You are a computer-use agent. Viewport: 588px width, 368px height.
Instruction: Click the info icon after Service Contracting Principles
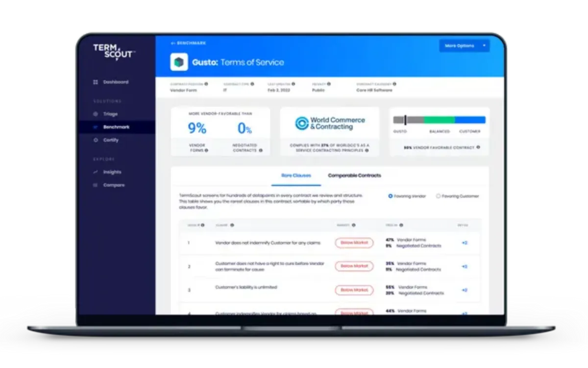(x=366, y=150)
